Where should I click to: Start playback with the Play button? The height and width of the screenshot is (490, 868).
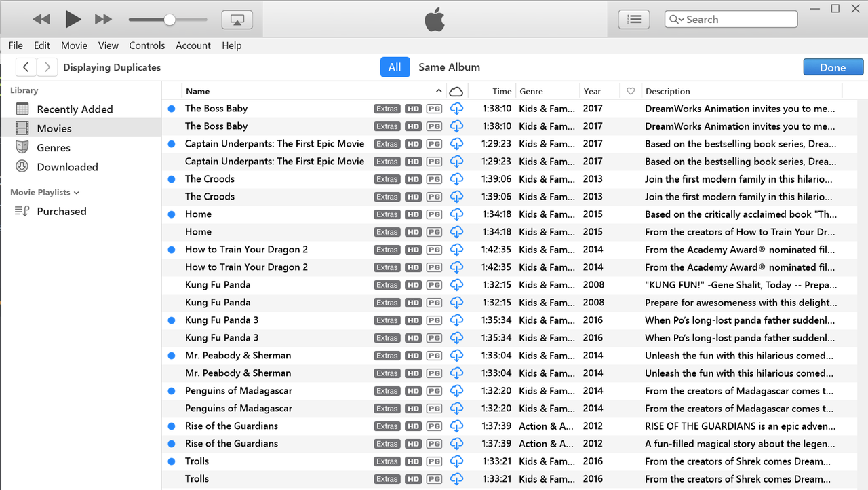[73, 19]
